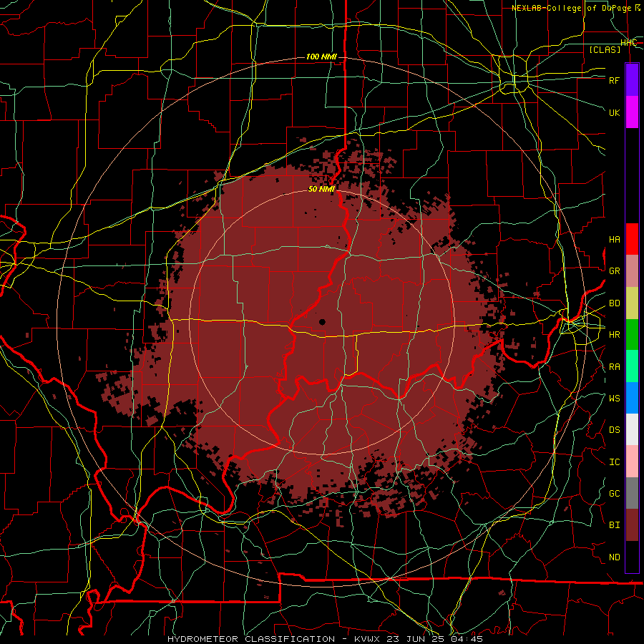Image resolution: width=644 pixels, height=644 pixels.
Task: Click the GC legend label
Action: pyautogui.click(x=615, y=494)
